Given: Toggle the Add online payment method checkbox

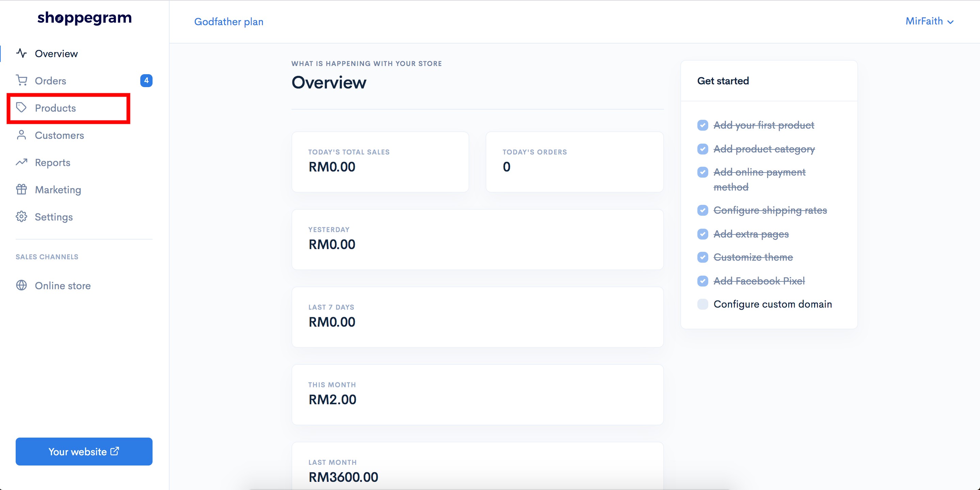Looking at the screenshot, I should 703,172.
